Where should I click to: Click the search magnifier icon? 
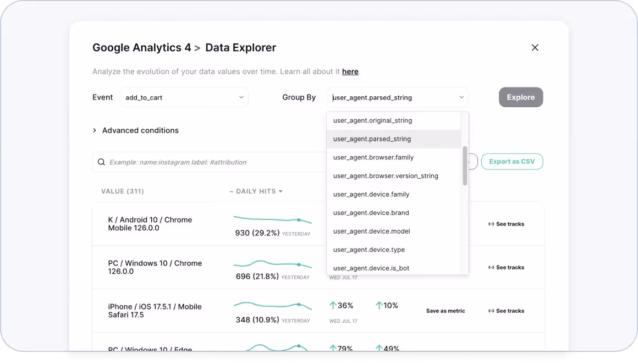point(101,162)
